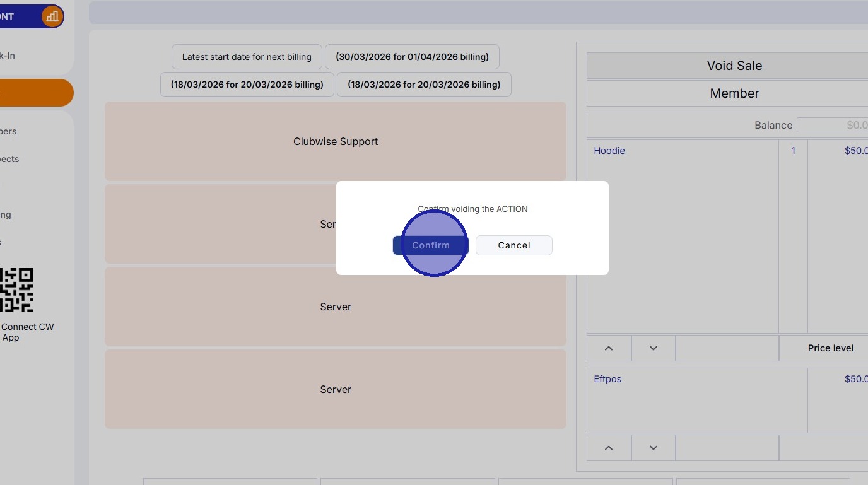Click the Hoodie quantity value 1
Screen dimensions: 868x485
(793, 151)
